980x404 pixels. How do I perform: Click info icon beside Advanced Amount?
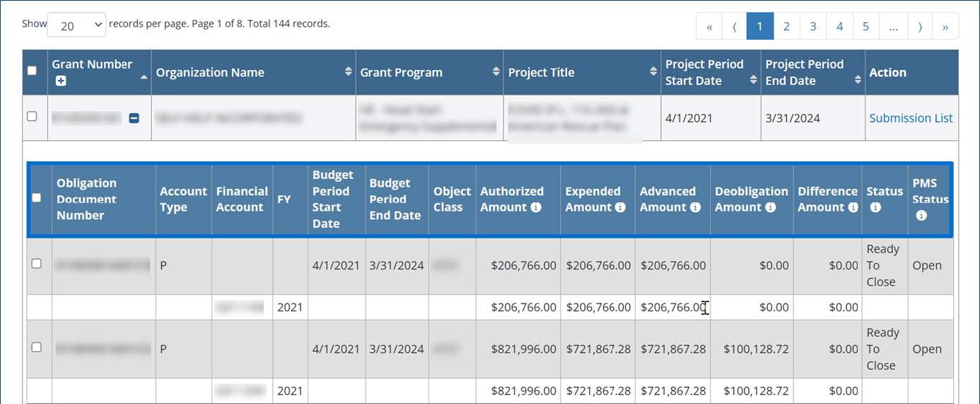695,208
